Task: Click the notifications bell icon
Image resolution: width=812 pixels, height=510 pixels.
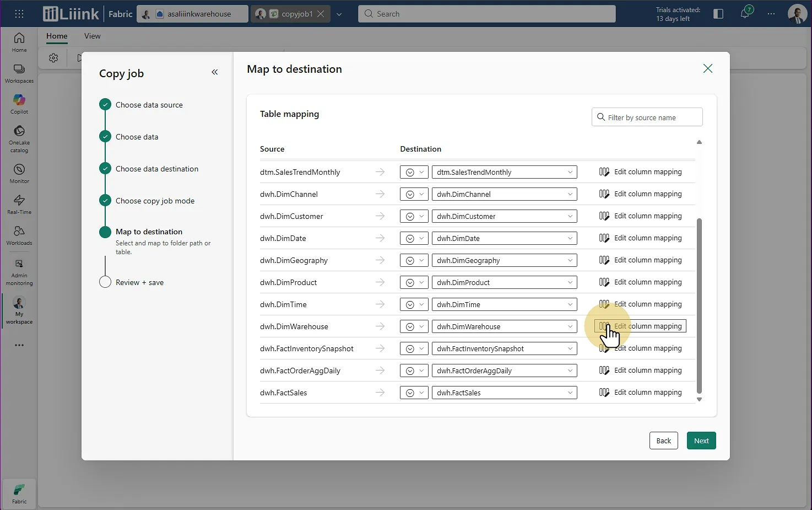Action: (745, 14)
